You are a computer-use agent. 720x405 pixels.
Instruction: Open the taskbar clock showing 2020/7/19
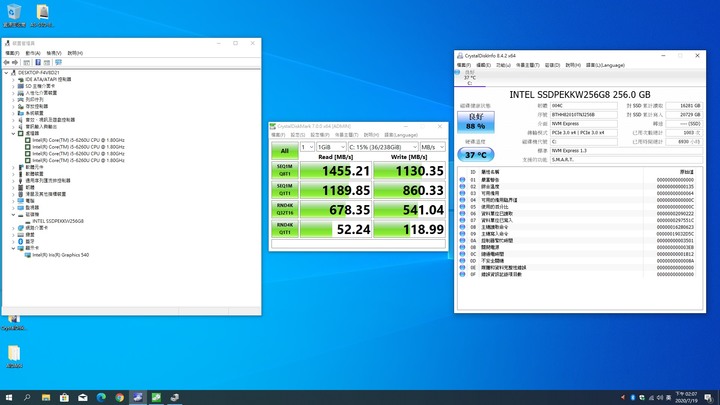[686, 398]
